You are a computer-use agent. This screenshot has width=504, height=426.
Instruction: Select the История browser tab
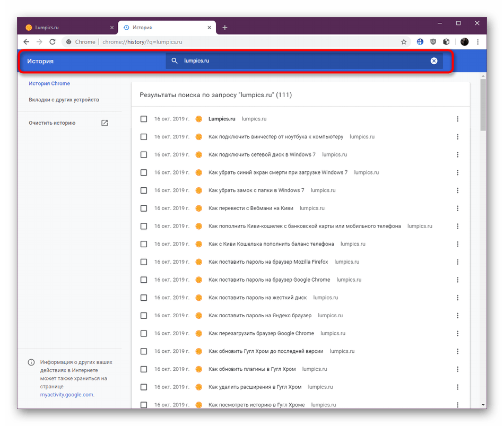click(x=167, y=28)
